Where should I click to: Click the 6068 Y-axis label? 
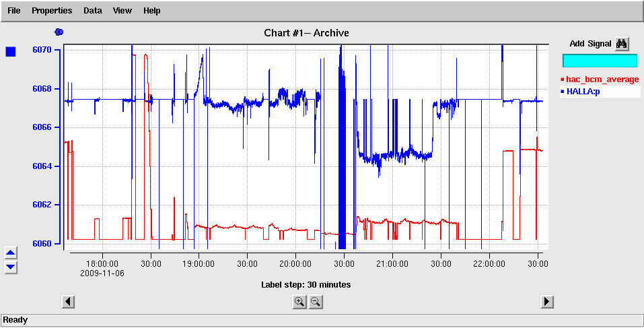(x=42, y=89)
